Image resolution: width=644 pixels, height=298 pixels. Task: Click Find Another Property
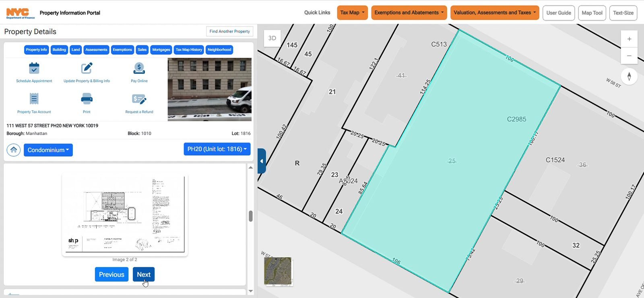pos(229,31)
